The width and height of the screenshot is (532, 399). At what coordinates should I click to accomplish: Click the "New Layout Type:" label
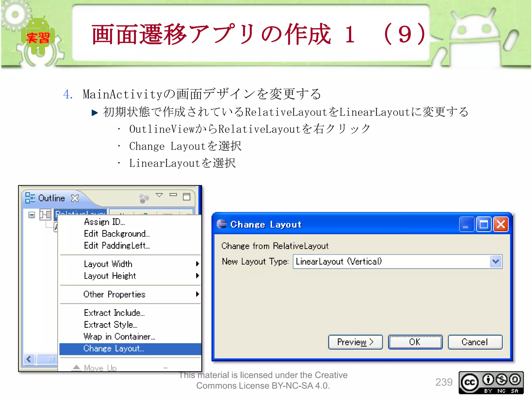[255, 262]
